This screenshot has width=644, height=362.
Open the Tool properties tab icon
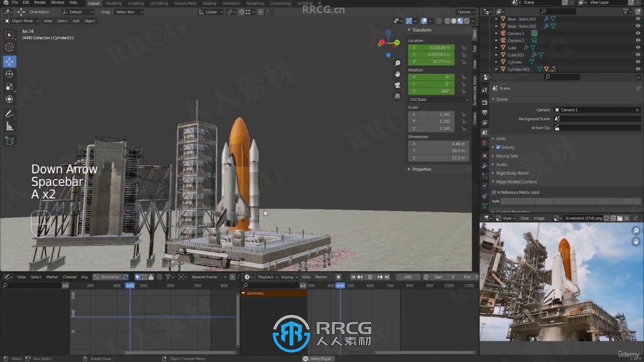coord(485,89)
